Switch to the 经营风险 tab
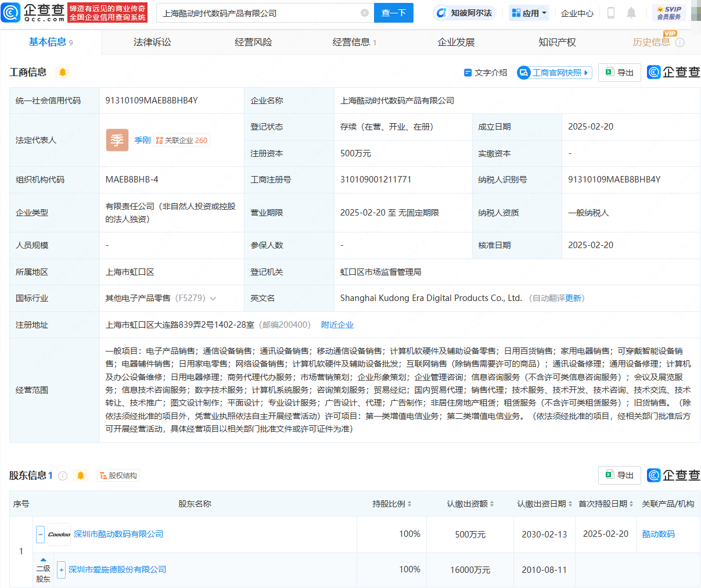This screenshot has height=588, width=701. pyautogui.click(x=253, y=42)
